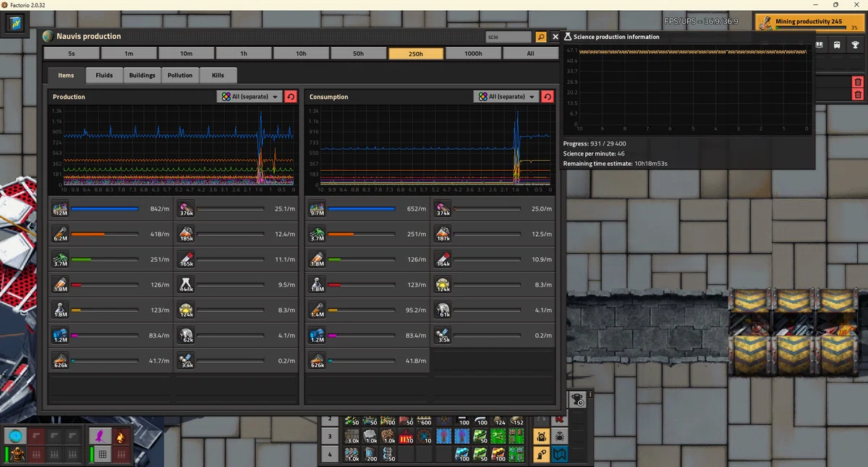Image resolution: width=868 pixels, height=467 pixels.
Task: Switch to the Fluids tab
Action: pos(104,75)
